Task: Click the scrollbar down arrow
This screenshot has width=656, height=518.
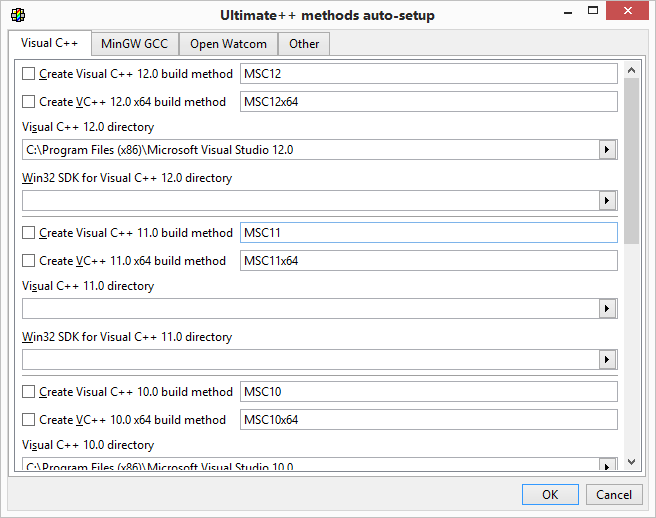Action: (631, 462)
